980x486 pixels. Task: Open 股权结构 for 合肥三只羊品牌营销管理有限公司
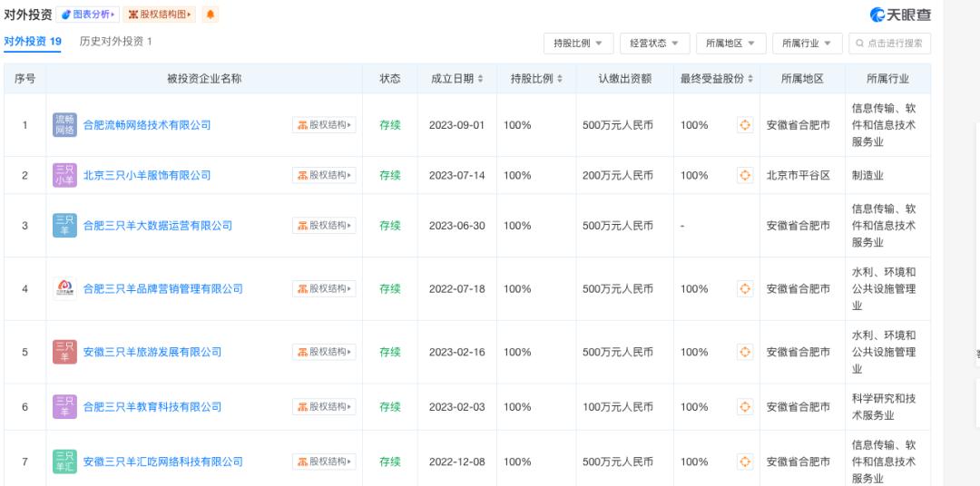click(324, 288)
